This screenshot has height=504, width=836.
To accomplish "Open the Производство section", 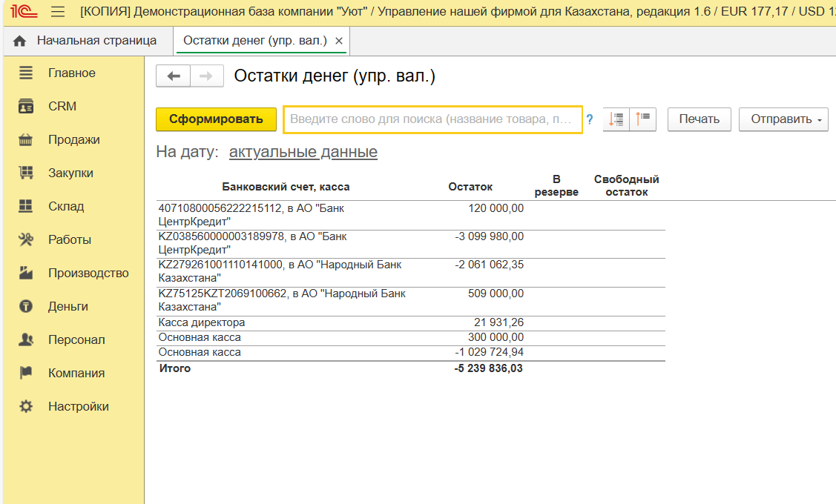I will point(88,273).
